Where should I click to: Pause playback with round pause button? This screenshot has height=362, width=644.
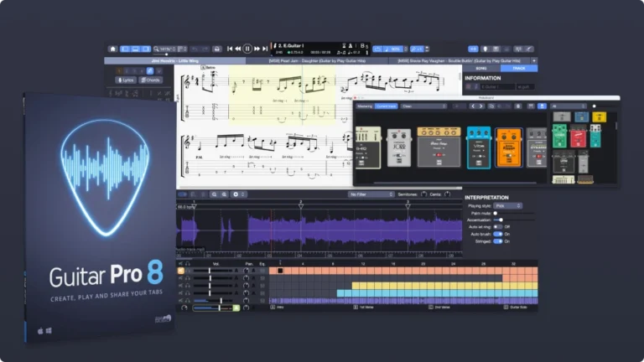tap(247, 49)
